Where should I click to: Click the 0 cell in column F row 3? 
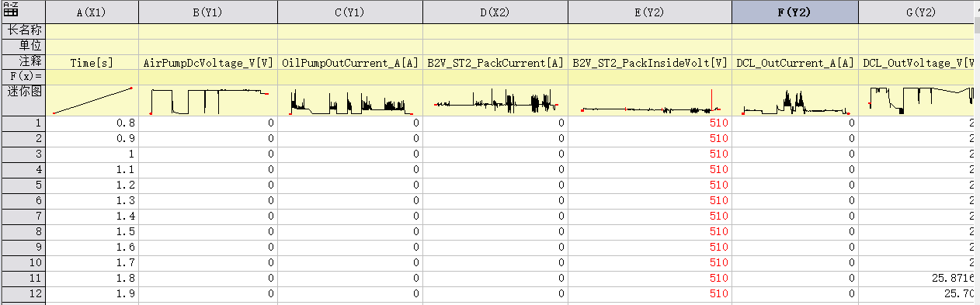coord(795,154)
